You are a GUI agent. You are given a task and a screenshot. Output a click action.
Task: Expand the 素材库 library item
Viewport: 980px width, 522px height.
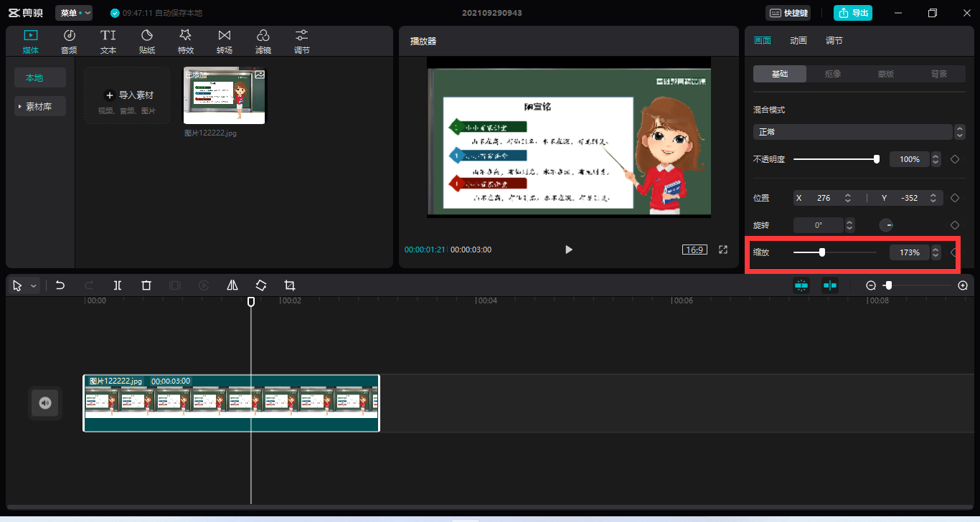pyautogui.click(x=40, y=106)
